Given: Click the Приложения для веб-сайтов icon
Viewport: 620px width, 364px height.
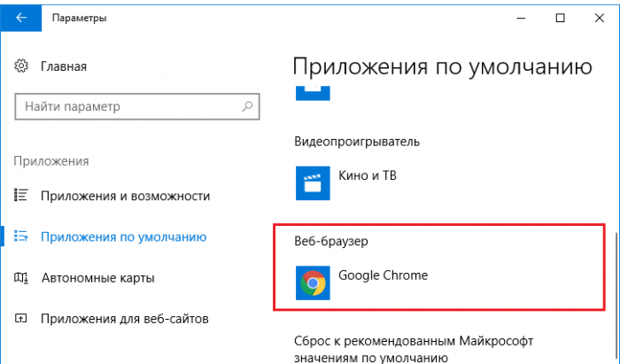Looking at the screenshot, I should pyautogui.click(x=21, y=318).
